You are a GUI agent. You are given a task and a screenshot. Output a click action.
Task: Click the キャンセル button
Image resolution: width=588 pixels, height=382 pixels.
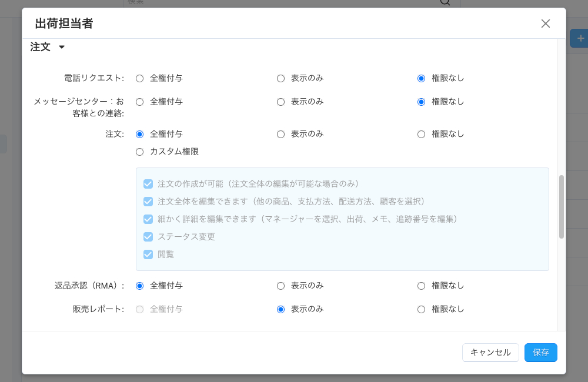pos(490,353)
